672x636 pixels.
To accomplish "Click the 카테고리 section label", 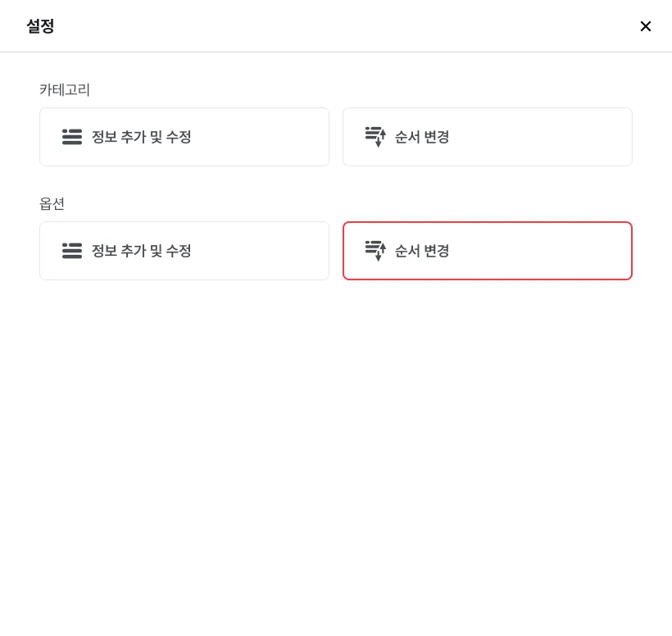I will pyautogui.click(x=65, y=90).
